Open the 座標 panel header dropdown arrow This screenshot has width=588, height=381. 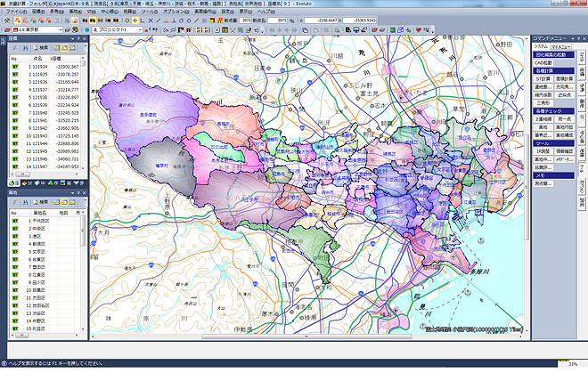(x=72, y=38)
